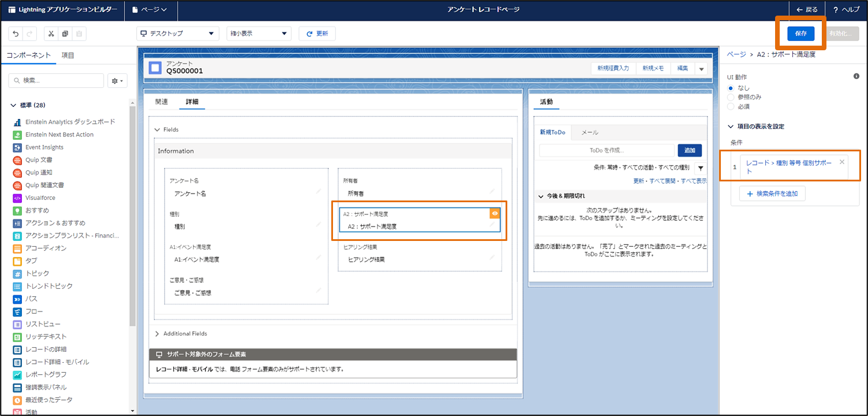Select Einstein Next Best Action component

point(53,135)
